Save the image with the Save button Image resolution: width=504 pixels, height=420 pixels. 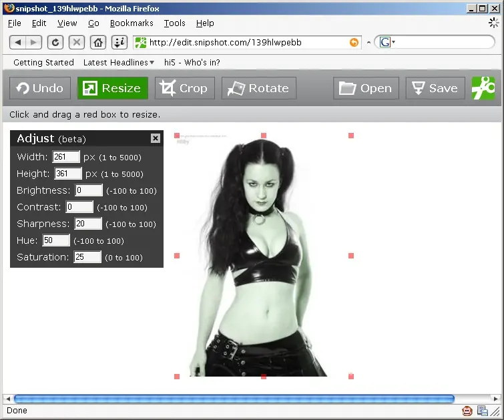(x=435, y=88)
